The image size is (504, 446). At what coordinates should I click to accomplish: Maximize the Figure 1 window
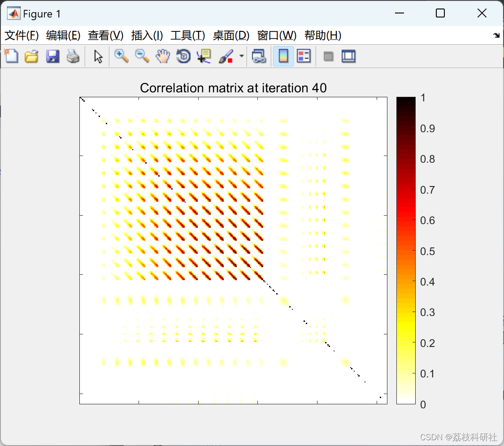click(440, 13)
